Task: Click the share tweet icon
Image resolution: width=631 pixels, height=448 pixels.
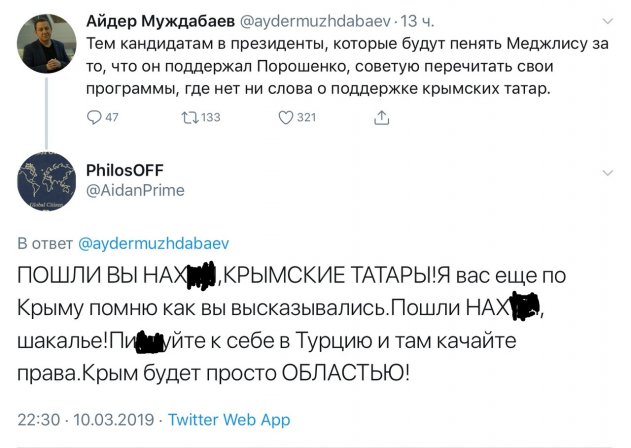Action: tap(381, 118)
